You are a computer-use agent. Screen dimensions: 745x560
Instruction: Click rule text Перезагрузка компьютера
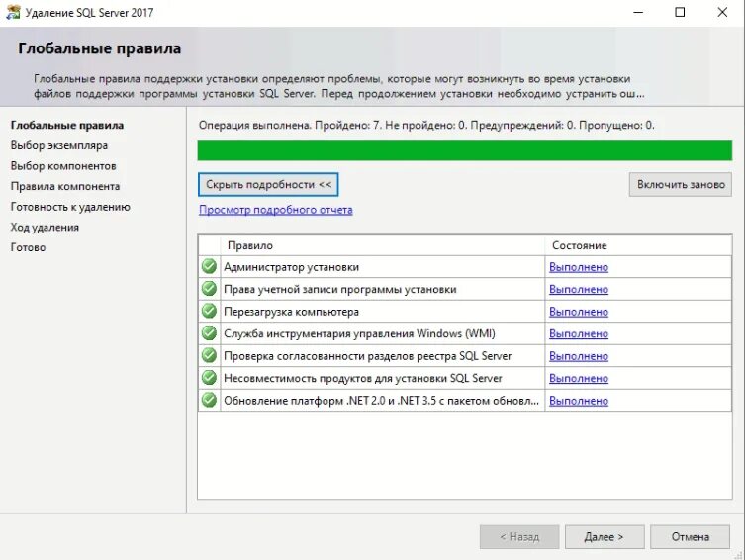(291, 312)
